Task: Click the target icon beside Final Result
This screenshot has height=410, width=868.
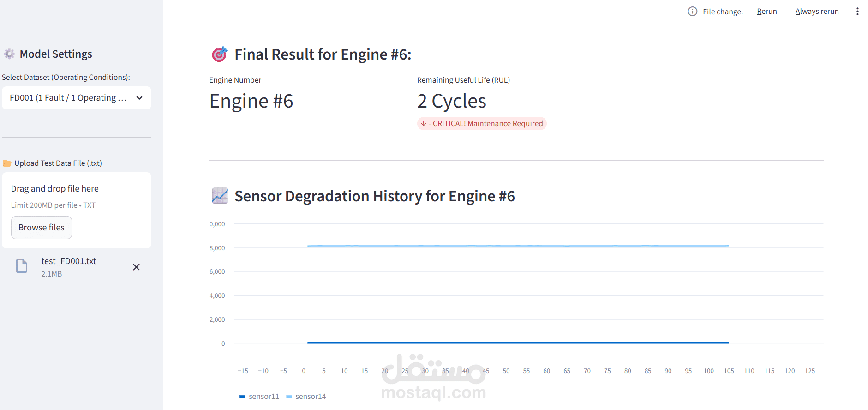Action: [220, 54]
